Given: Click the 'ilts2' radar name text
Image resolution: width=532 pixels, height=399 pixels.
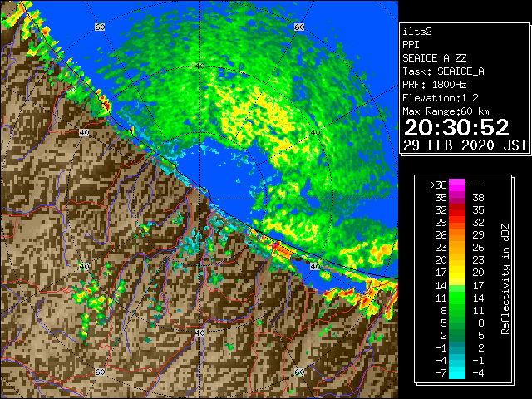Looking at the screenshot, I should [x=417, y=32].
